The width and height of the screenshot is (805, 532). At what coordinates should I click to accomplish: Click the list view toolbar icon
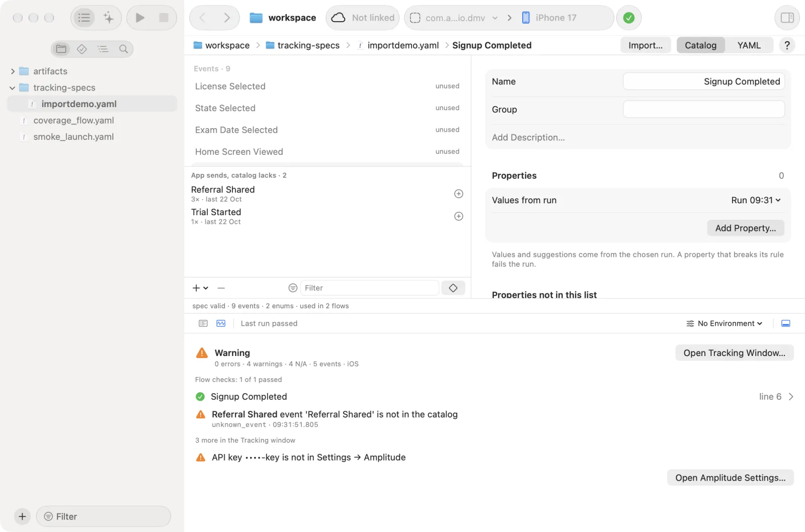point(84,18)
